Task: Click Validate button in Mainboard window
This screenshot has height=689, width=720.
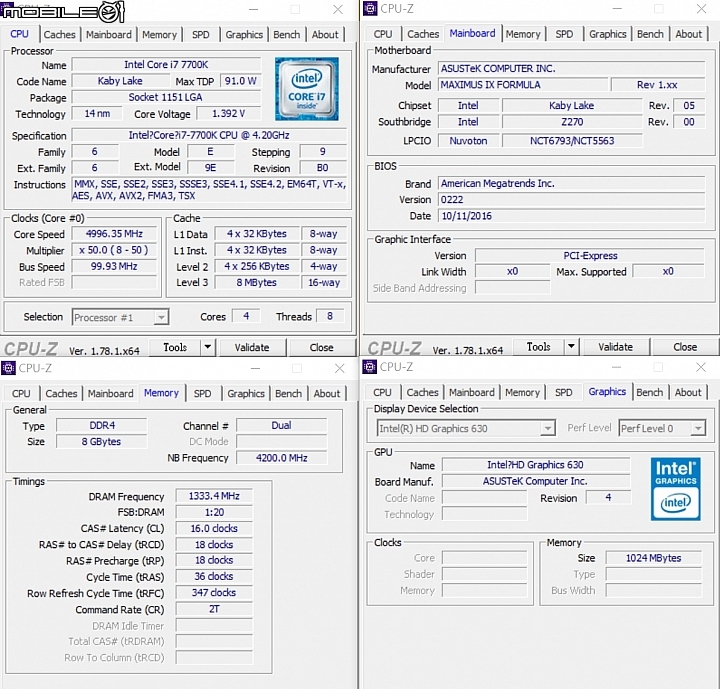Action: (x=615, y=347)
